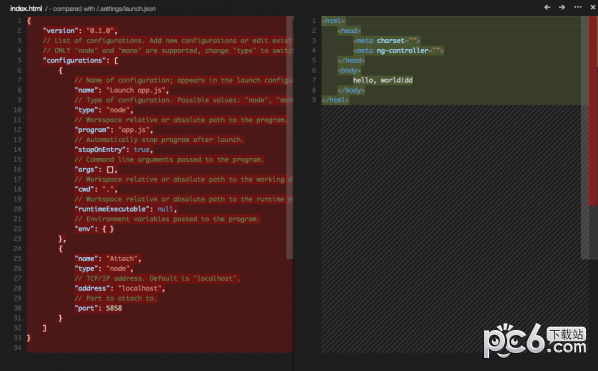
Task: Click the "name": "Attach" line
Action: (x=108, y=259)
